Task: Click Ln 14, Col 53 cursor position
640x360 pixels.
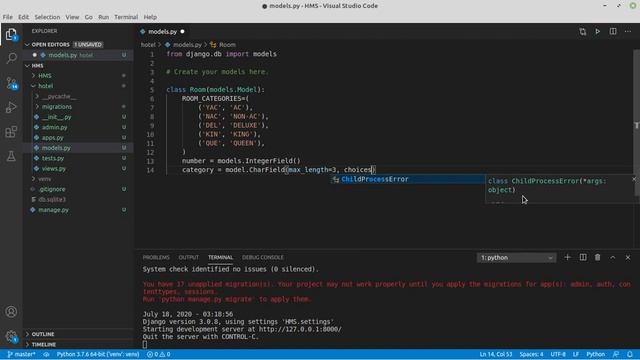Action: 496,354
